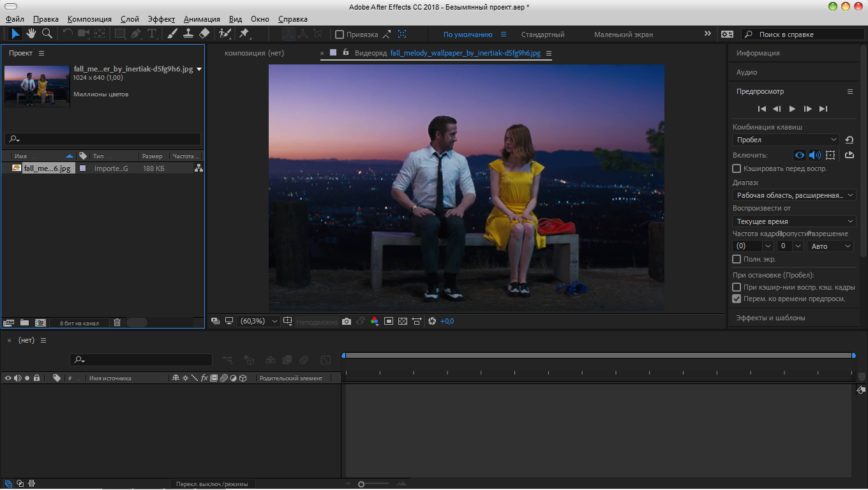The height and width of the screenshot is (490, 868).
Task: Uncheck Перем. ко времени предпросм. checkbox
Action: coord(737,299)
